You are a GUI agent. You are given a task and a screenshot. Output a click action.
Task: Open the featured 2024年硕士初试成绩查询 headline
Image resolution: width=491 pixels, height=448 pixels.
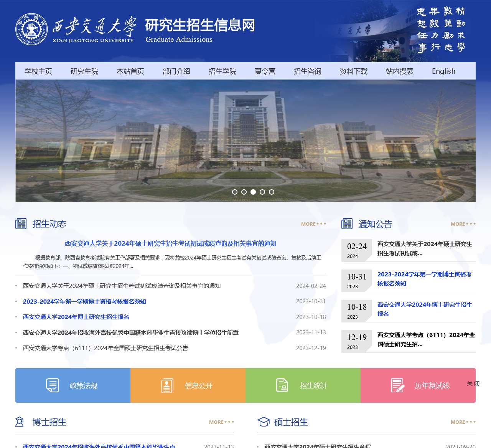coord(171,243)
